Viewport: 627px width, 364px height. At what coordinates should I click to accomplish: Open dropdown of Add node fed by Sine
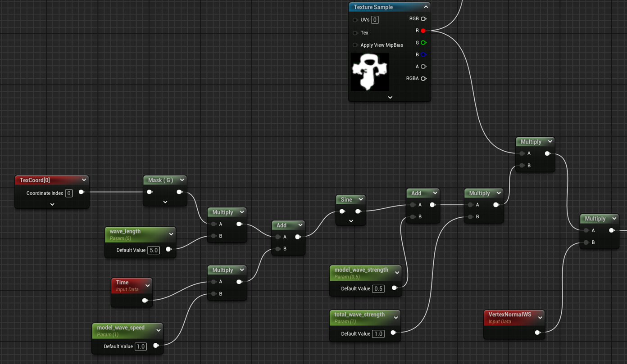point(435,193)
